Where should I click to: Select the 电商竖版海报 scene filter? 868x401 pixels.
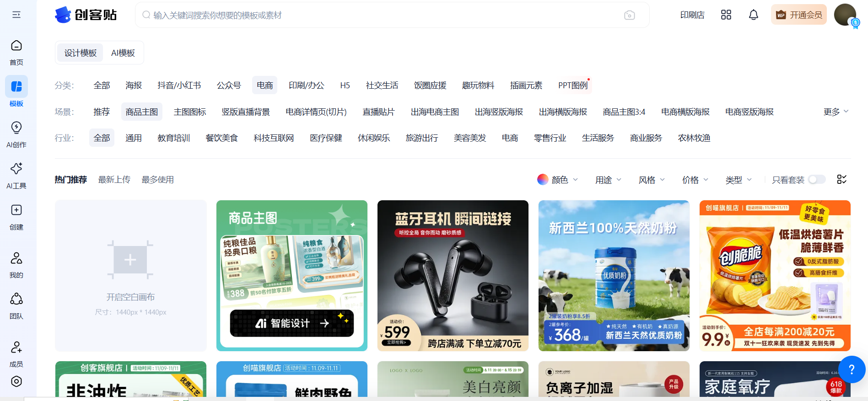[x=749, y=112]
